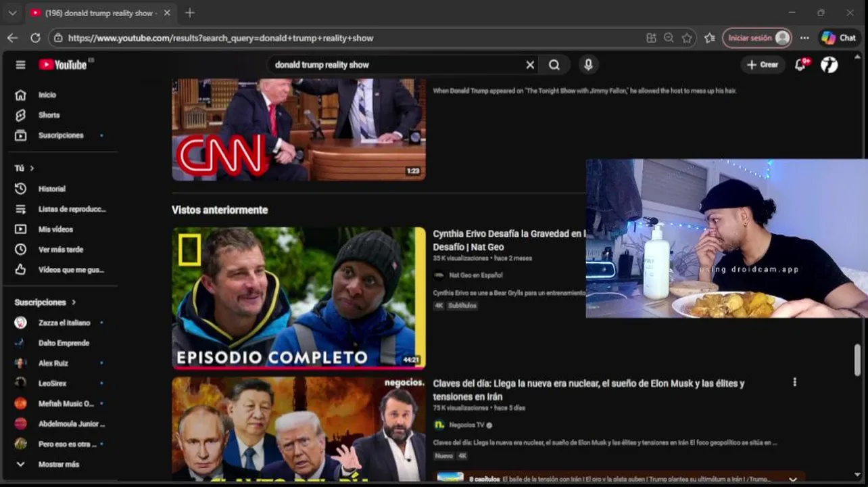This screenshot has height=487, width=868.
Task: Open the Nat Geo EPISODIO COMPLETO thumbnail
Action: coord(299,298)
